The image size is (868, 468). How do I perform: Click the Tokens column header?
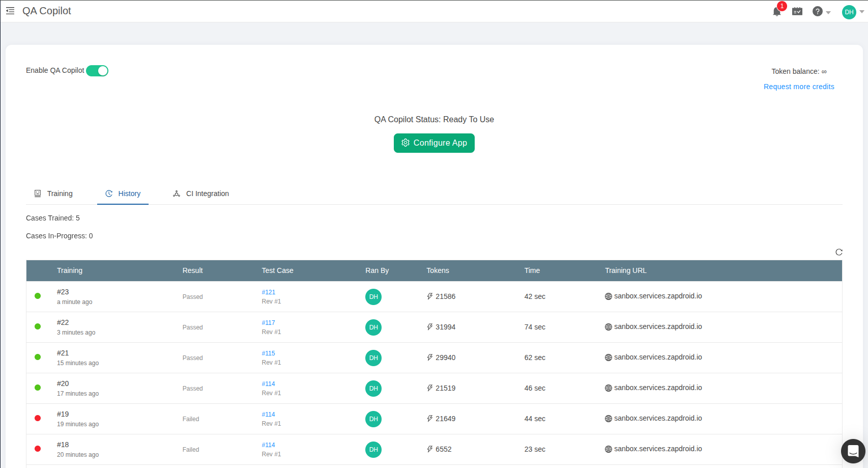coord(438,270)
